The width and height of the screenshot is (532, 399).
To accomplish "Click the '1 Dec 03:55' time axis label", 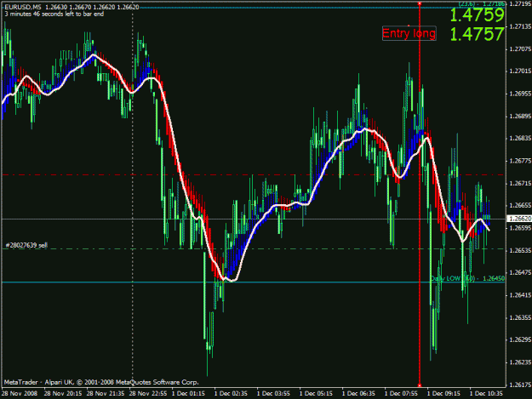I will pos(273,394).
